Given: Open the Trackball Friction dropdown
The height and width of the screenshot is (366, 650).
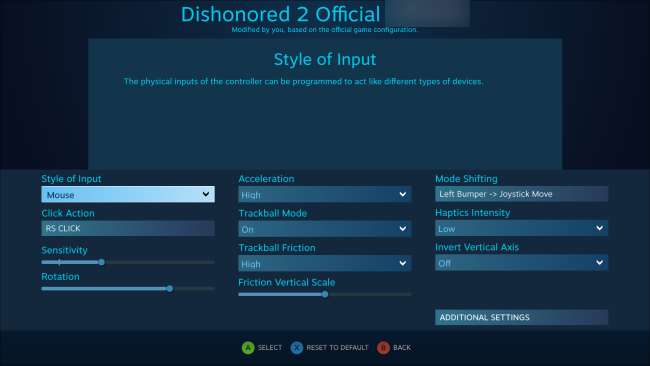Looking at the screenshot, I should [325, 263].
